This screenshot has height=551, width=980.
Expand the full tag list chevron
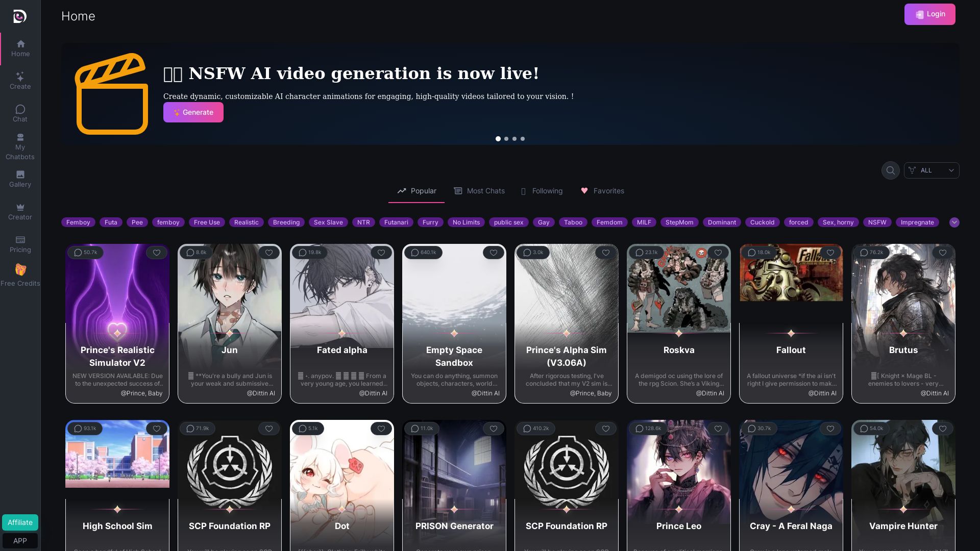954,222
